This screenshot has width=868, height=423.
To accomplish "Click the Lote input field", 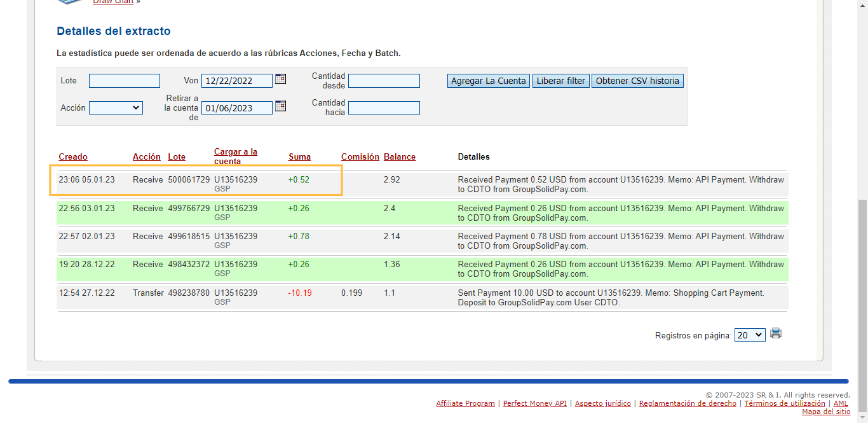I will point(125,81).
